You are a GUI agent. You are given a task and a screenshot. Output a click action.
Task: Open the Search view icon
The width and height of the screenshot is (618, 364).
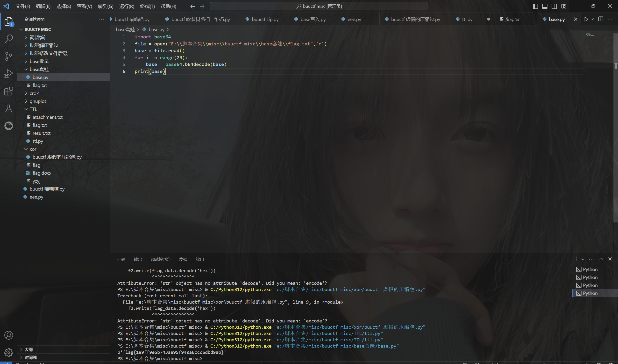tap(9, 38)
